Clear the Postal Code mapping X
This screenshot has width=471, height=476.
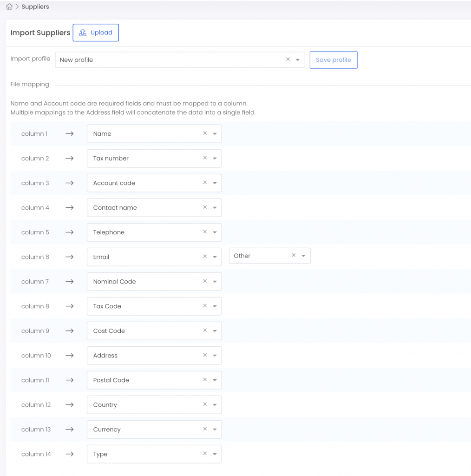pos(205,380)
